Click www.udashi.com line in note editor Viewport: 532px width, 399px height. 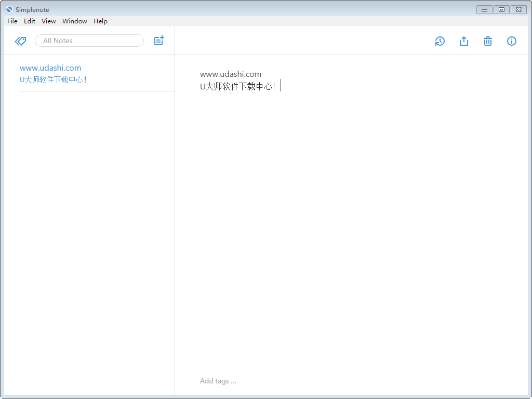click(x=231, y=74)
